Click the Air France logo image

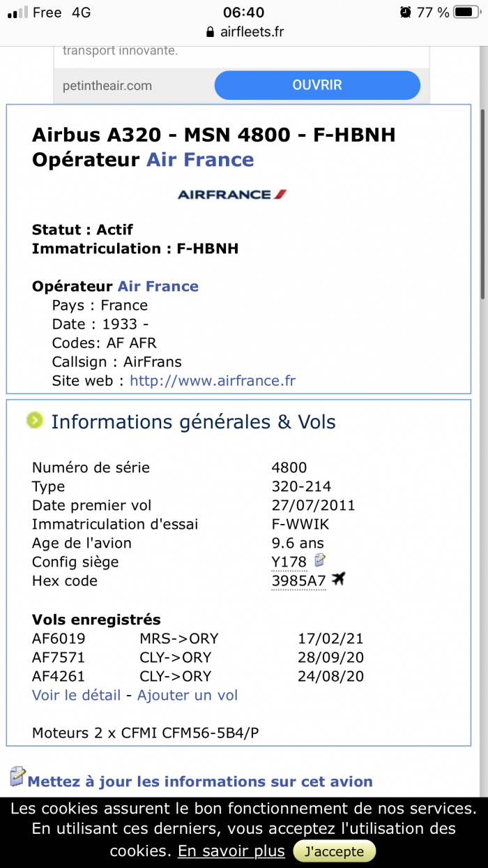(232, 195)
